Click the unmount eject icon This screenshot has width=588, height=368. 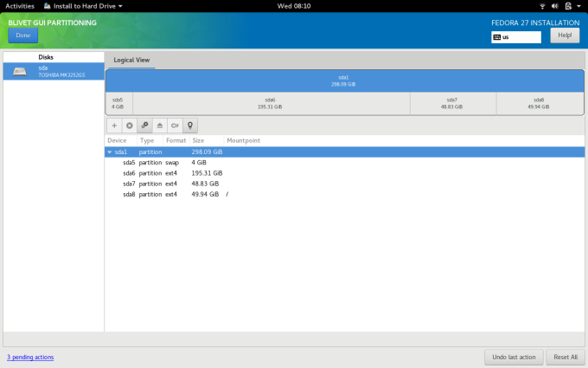point(160,126)
